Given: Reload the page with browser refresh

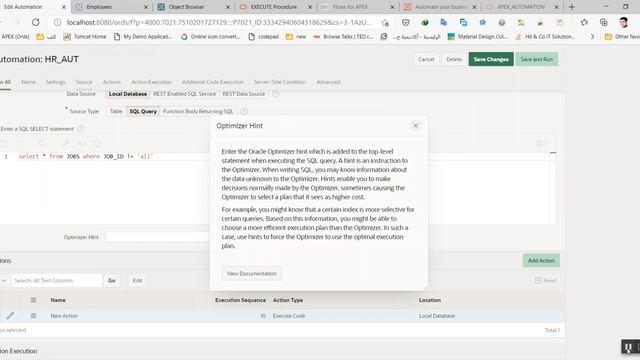Looking at the screenshot, I should click(x=36, y=22).
